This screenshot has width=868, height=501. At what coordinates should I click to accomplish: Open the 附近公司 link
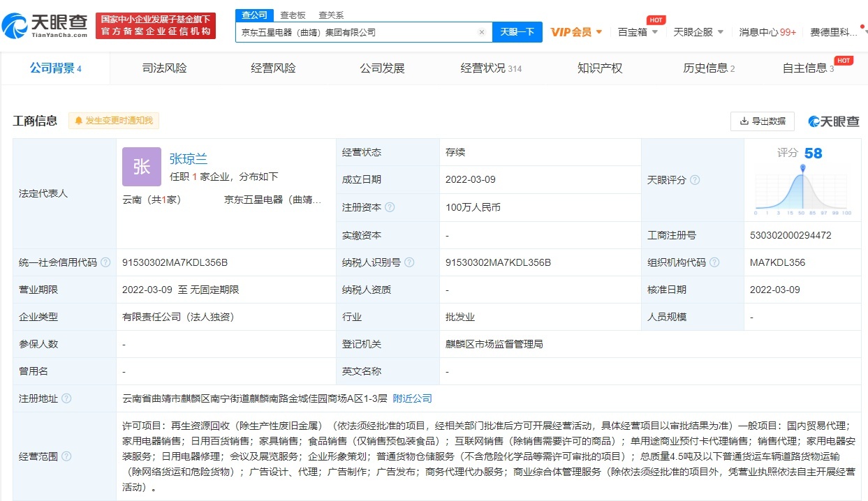coord(413,398)
